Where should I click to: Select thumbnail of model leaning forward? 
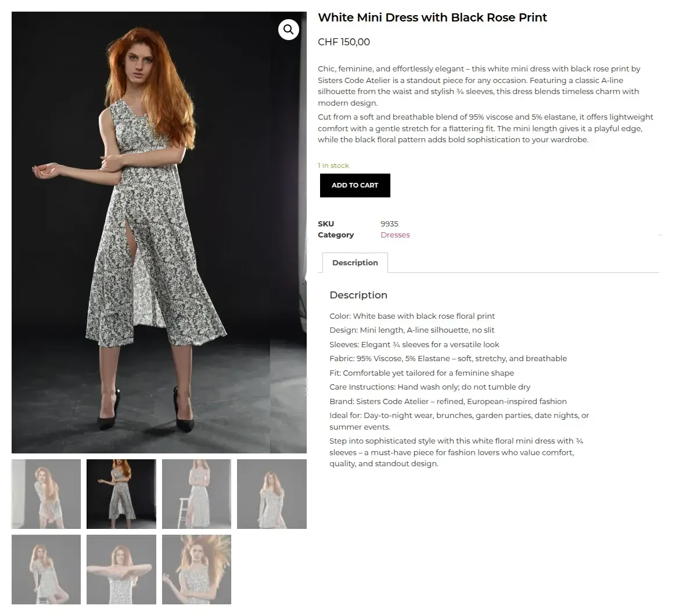[46, 494]
